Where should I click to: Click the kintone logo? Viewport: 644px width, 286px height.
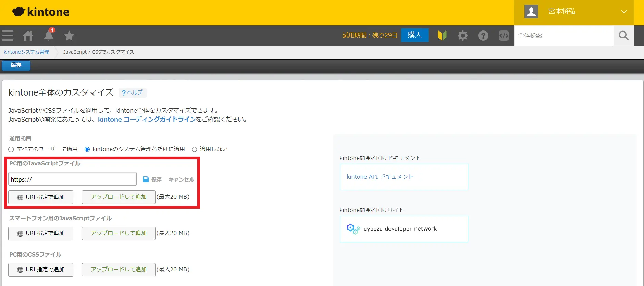click(x=41, y=12)
